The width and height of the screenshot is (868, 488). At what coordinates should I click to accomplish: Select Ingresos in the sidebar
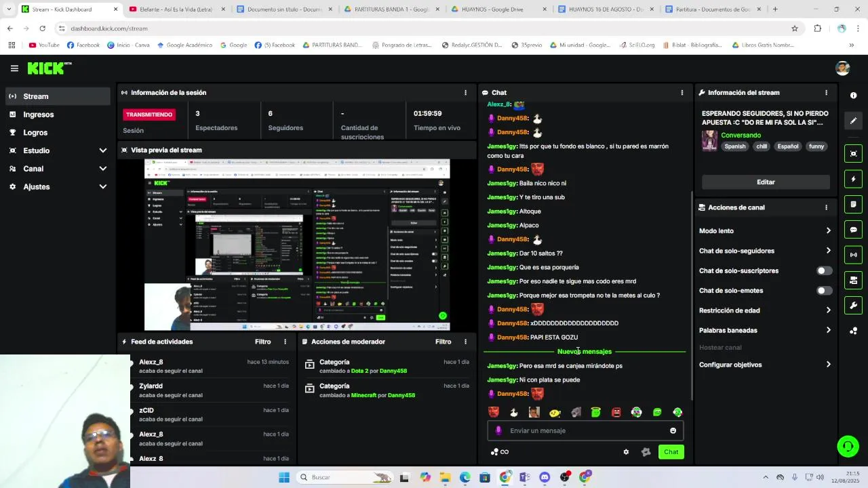coord(58,115)
